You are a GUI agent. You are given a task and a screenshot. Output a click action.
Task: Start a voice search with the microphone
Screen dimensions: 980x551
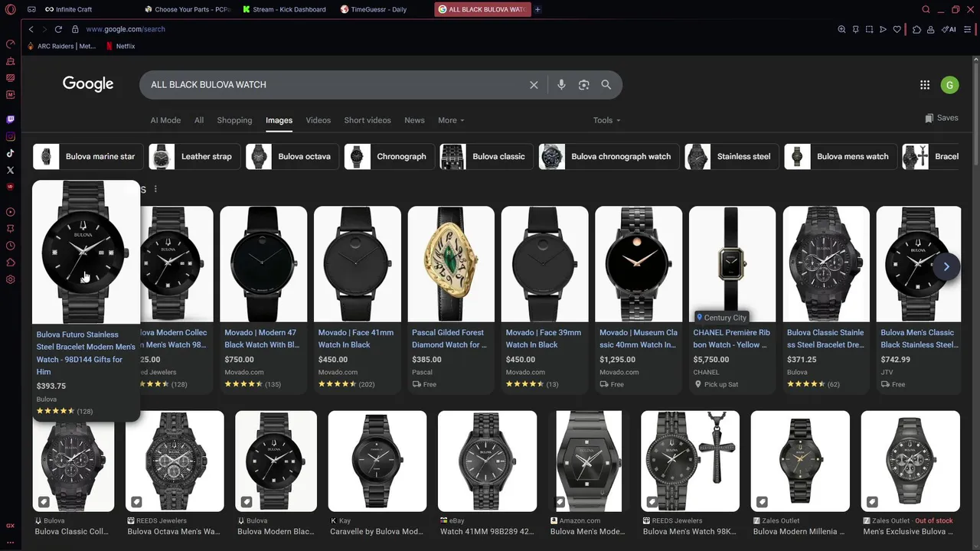pyautogui.click(x=561, y=85)
